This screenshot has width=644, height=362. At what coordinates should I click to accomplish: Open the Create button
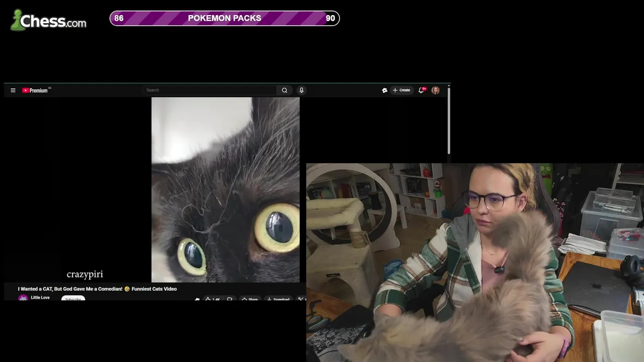point(401,90)
